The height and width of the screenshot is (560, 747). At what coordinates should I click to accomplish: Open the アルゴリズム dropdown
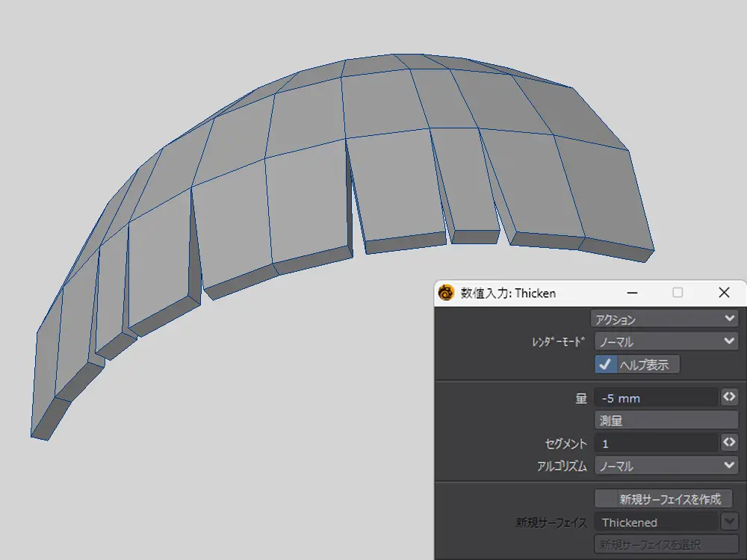pyautogui.click(x=665, y=466)
